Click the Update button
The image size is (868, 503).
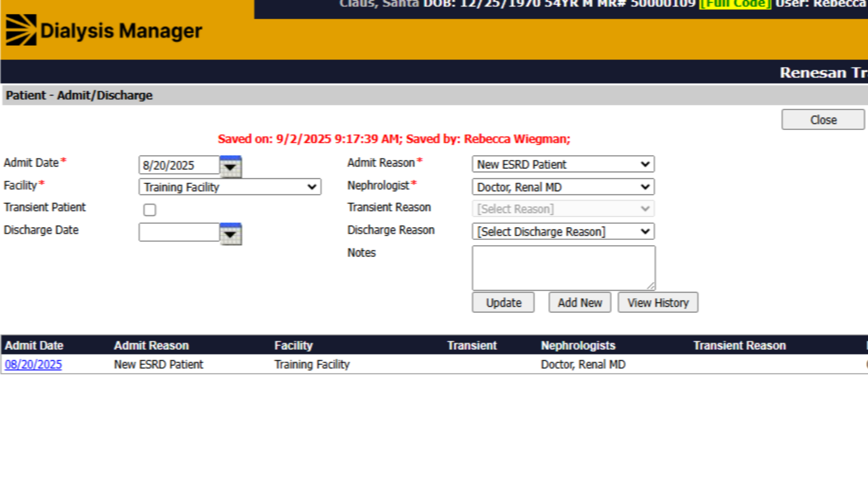503,303
